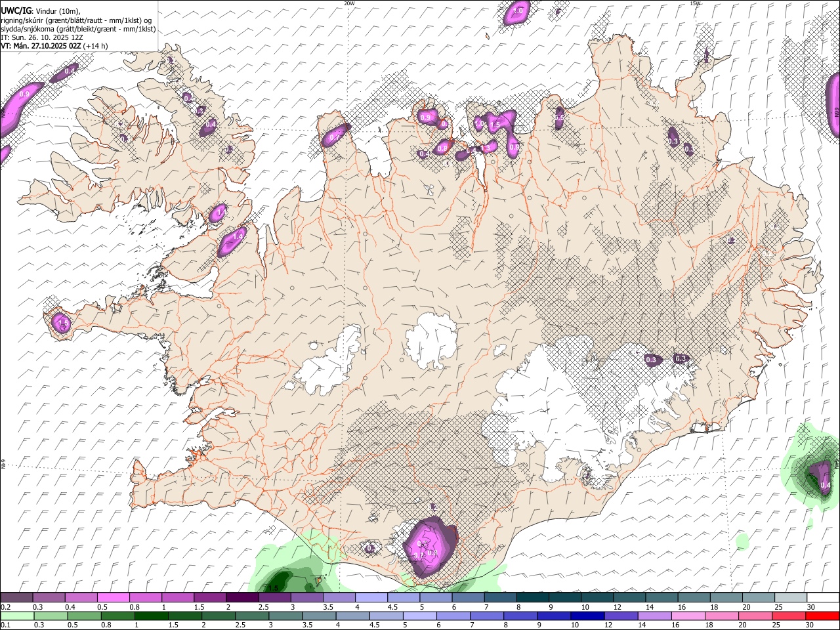
Task: Click the large purple snow blob on the south coast
Action: pyautogui.click(x=429, y=546)
